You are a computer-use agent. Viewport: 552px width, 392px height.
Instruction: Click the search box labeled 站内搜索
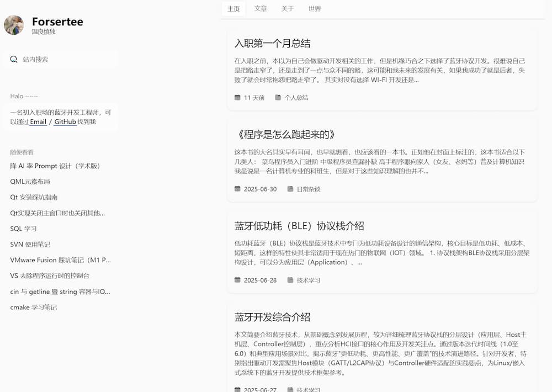point(66,59)
